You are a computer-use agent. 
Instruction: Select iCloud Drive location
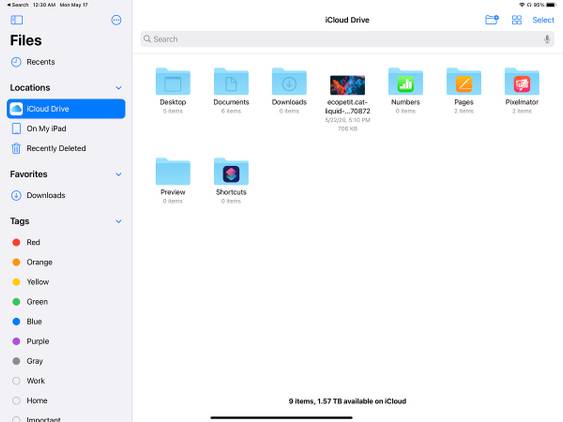pyautogui.click(x=66, y=108)
